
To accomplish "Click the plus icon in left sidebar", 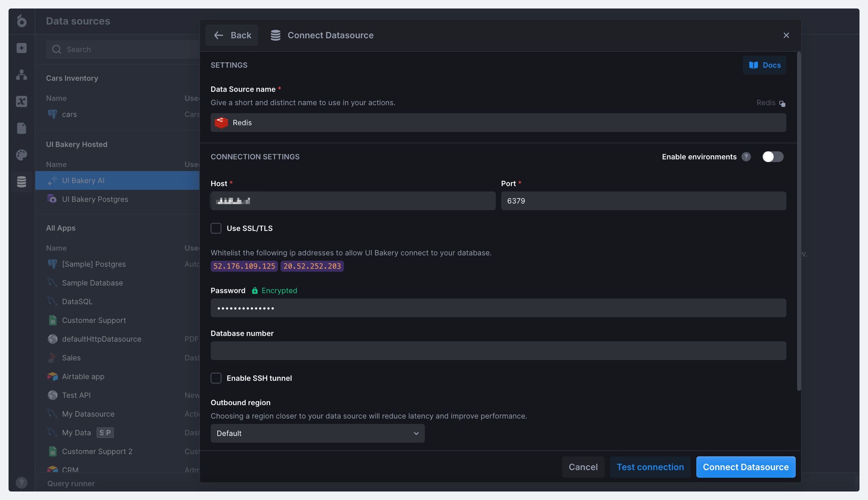I will [x=22, y=48].
